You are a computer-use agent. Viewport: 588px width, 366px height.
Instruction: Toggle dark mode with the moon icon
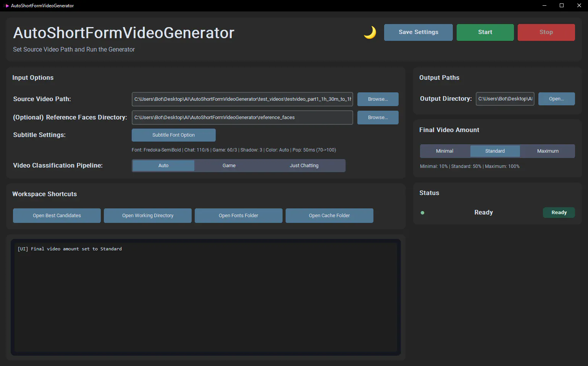point(370,32)
